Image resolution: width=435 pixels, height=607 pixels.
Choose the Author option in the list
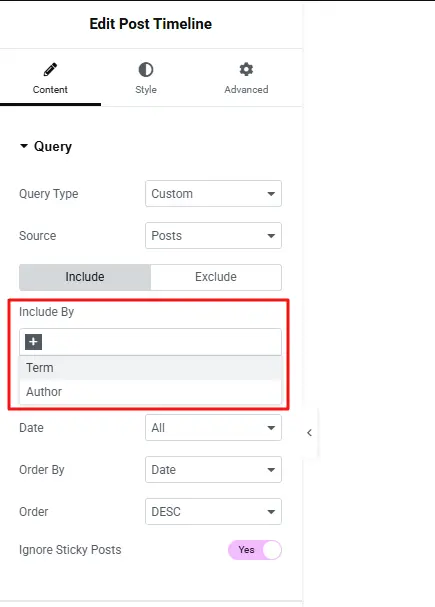(x=151, y=392)
